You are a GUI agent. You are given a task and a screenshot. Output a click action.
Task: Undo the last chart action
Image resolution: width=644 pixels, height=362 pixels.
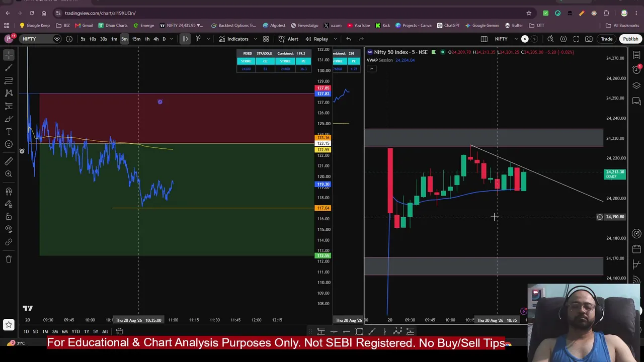click(349, 39)
